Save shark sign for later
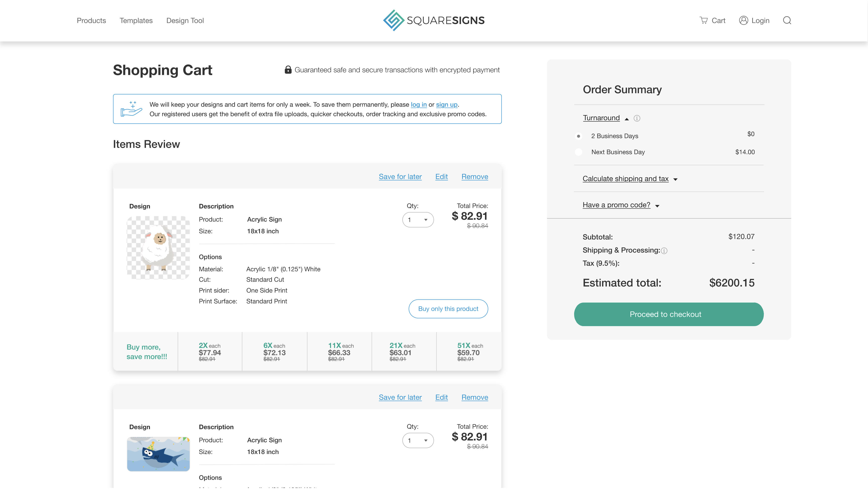The image size is (868, 500). coord(400,397)
